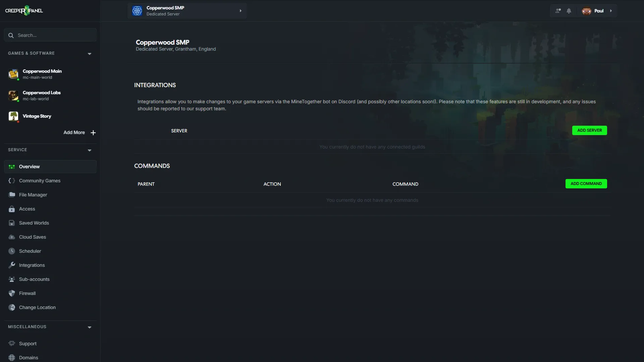
Task: Select Paul's username label
Action: pyautogui.click(x=599, y=11)
